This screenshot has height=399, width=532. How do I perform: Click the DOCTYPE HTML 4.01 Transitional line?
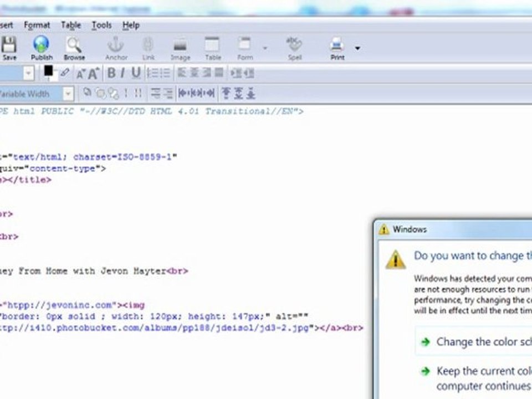click(x=152, y=111)
